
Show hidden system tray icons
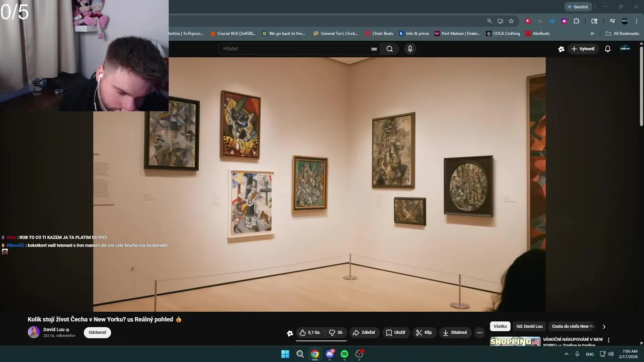566,354
